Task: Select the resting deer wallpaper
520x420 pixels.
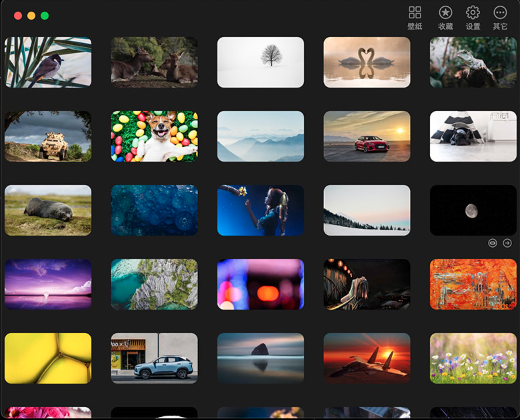Action: [x=154, y=62]
